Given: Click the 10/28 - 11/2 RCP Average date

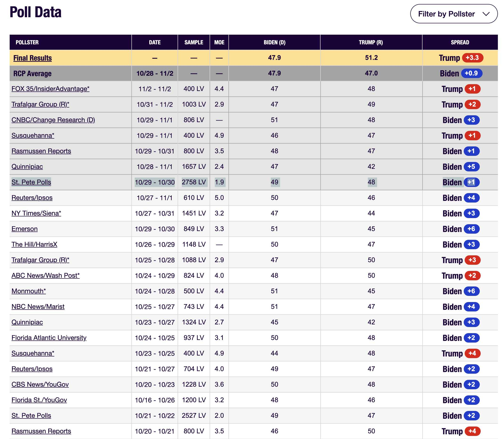Looking at the screenshot, I should pyautogui.click(x=155, y=73).
